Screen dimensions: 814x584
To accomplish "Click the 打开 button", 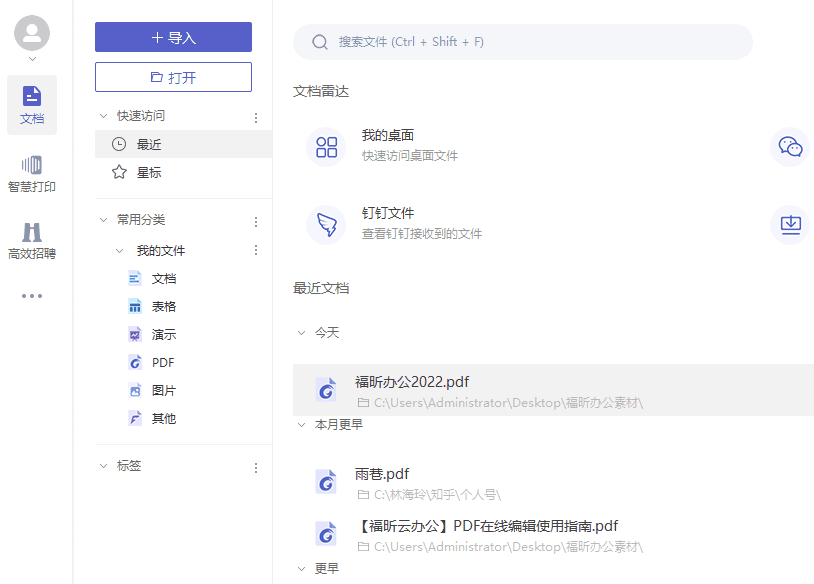I will (x=173, y=76).
